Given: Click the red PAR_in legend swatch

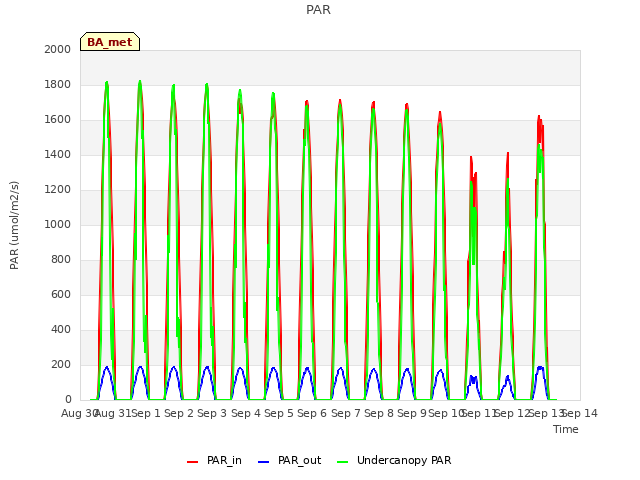Looking at the screenshot, I should point(192,462).
